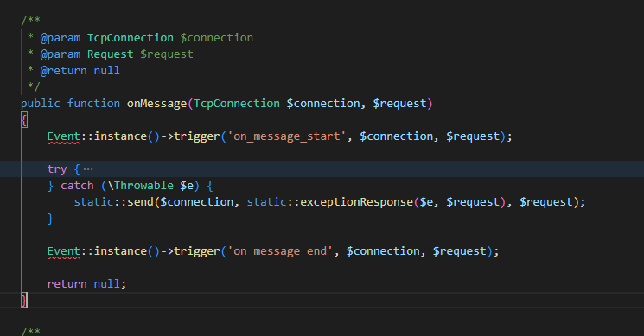
Task: Click the first trigger method call
Action: pos(197,136)
